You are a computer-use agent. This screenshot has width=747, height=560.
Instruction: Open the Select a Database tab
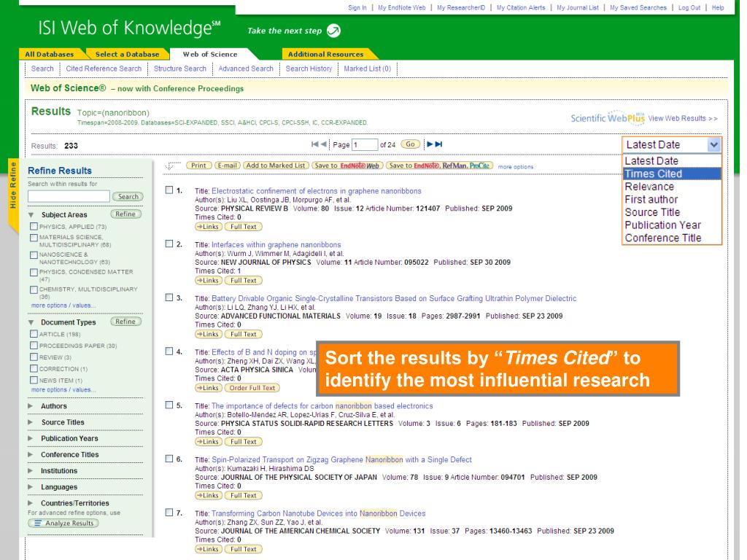coord(127,54)
